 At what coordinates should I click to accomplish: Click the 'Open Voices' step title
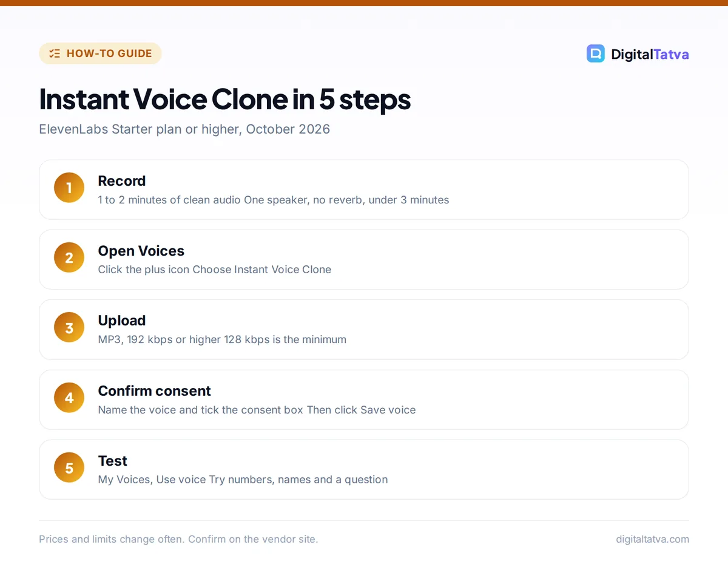pos(141,251)
